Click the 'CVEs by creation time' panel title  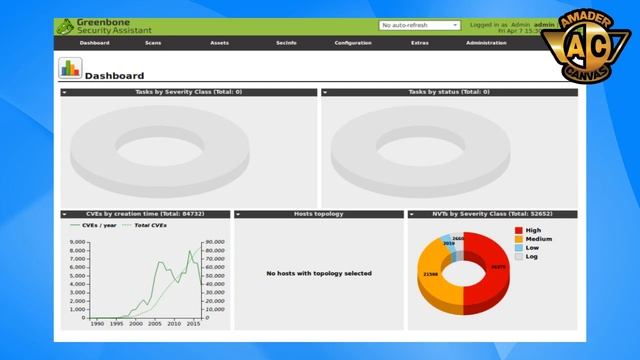[x=145, y=214]
